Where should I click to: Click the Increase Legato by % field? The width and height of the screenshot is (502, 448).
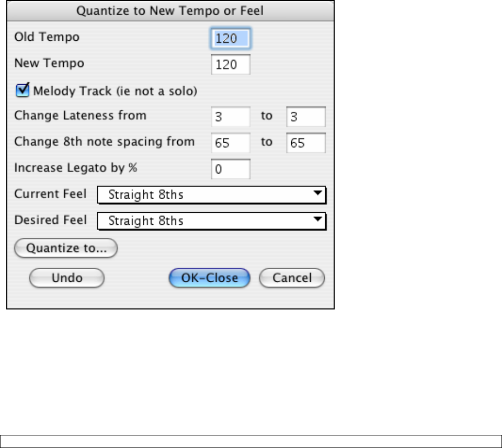231,169
